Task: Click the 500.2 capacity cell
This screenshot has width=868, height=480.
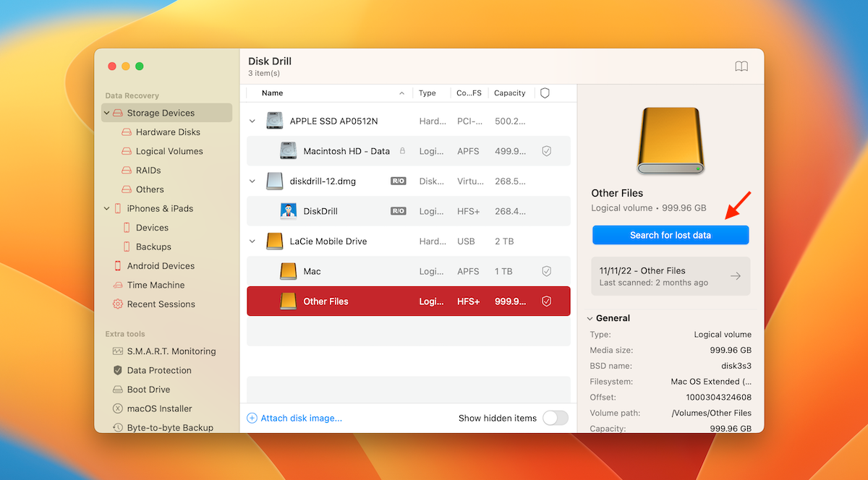Action: [x=510, y=121]
